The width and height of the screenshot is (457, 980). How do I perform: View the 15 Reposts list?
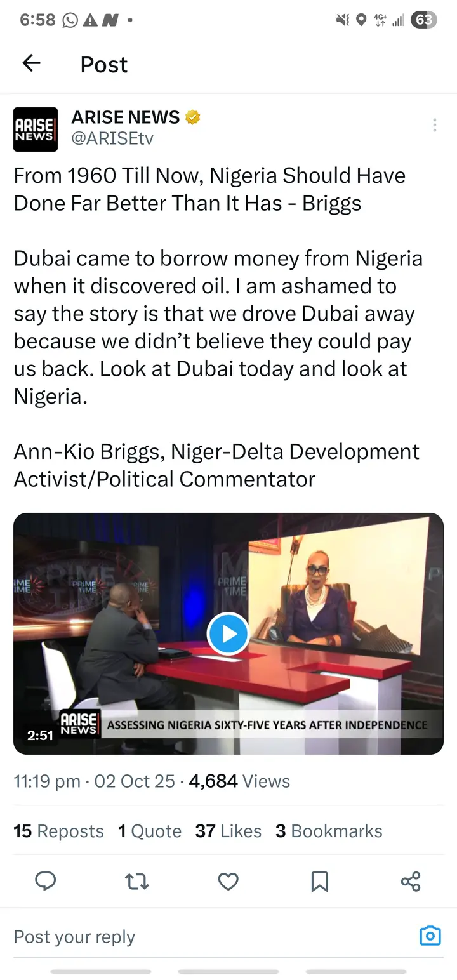coord(58,831)
